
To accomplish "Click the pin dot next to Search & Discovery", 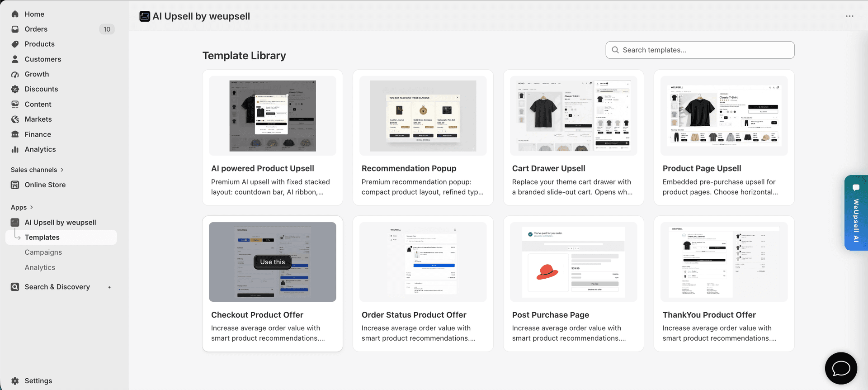I will [x=109, y=287].
